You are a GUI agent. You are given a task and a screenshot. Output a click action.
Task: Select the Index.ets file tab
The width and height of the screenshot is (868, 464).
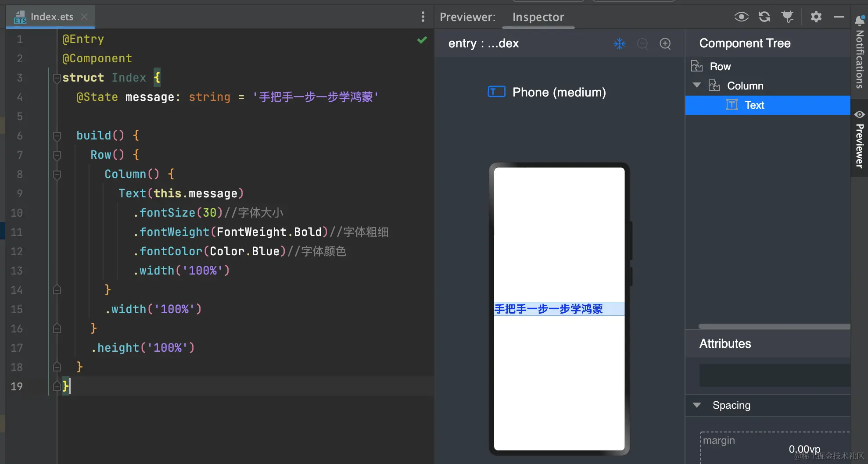pos(50,17)
